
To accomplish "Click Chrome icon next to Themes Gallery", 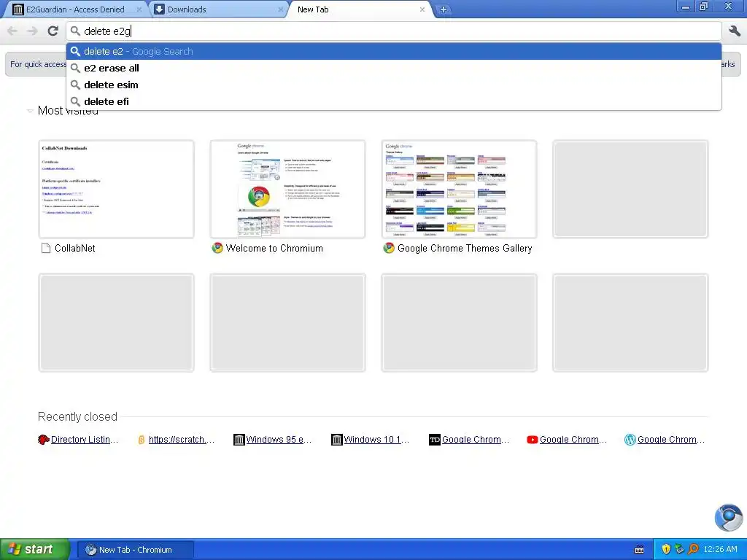I will click(390, 248).
